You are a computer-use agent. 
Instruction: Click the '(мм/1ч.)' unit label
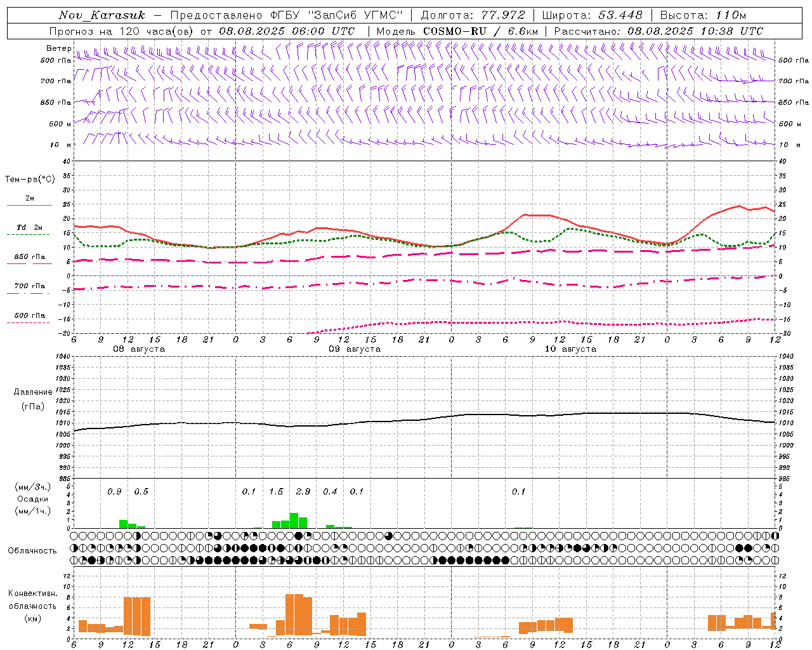click(33, 511)
